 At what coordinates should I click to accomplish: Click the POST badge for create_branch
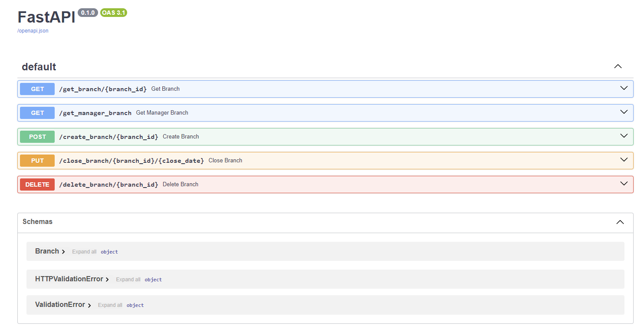(37, 137)
